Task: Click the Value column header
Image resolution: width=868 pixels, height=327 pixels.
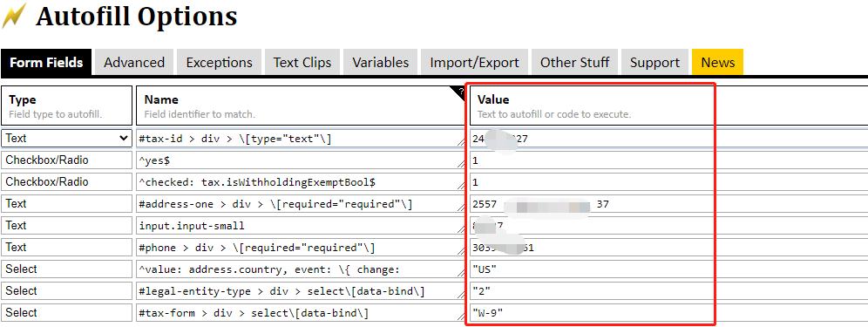Action: pos(668,106)
